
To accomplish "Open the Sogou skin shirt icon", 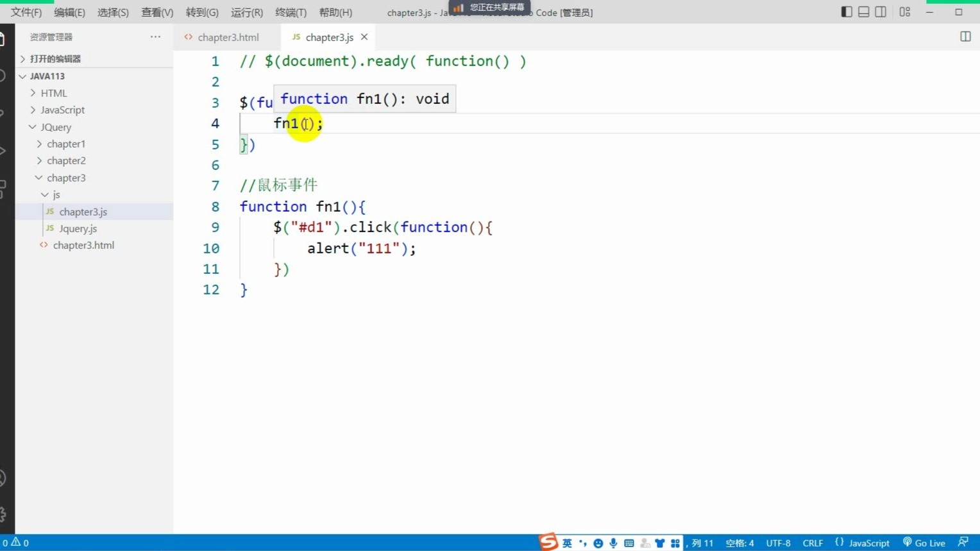I will [660, 543].
